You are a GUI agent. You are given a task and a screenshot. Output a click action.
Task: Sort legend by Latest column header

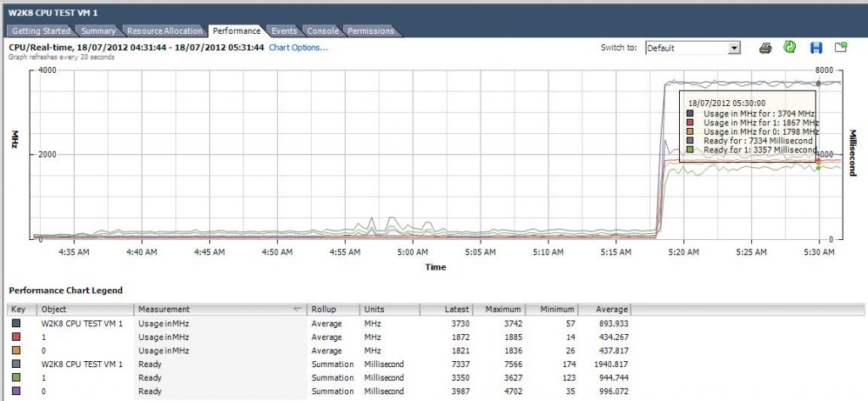[446, 309]
